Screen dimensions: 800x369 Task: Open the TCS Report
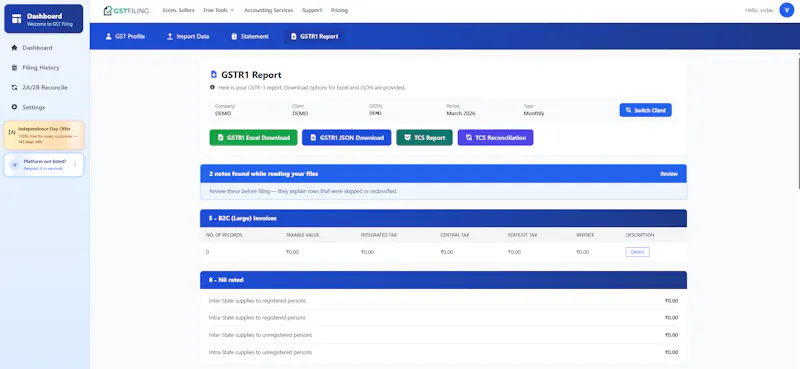(x=424, y=138)
